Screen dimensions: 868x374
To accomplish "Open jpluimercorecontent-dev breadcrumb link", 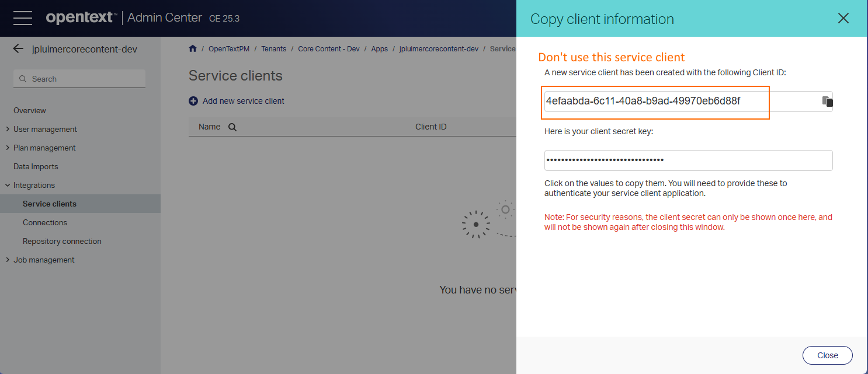I will 439,49.
